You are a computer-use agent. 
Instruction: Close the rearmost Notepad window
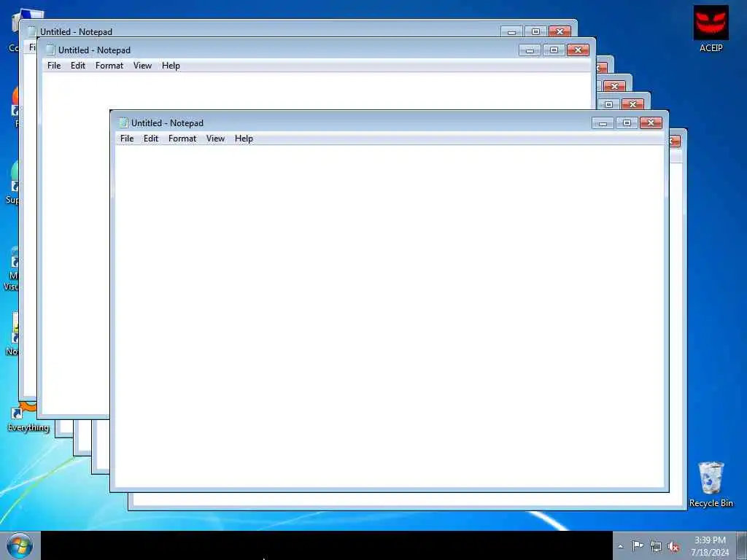click(x=560, y=32)
